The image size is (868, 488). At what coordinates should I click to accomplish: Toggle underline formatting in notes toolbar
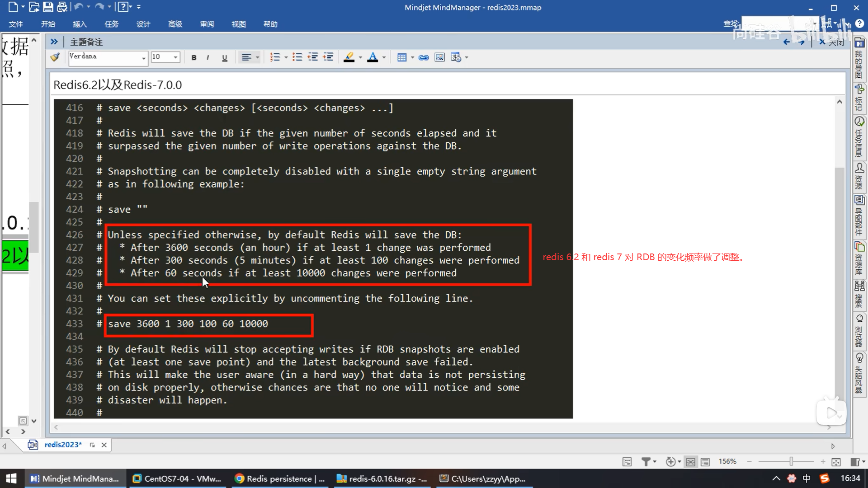(x=224, y=57)
